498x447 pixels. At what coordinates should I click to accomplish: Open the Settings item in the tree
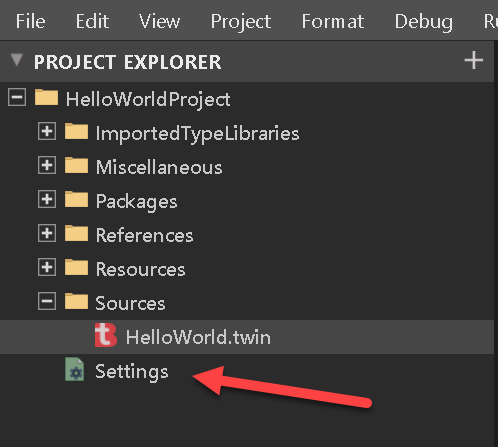tap(132, 371)
